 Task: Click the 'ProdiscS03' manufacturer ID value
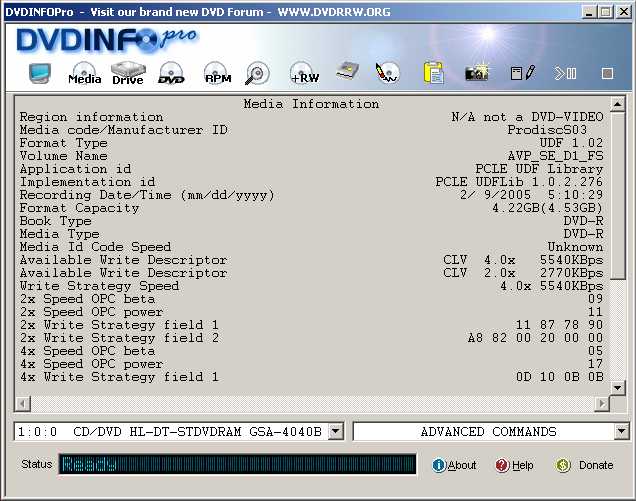(547, 130)
